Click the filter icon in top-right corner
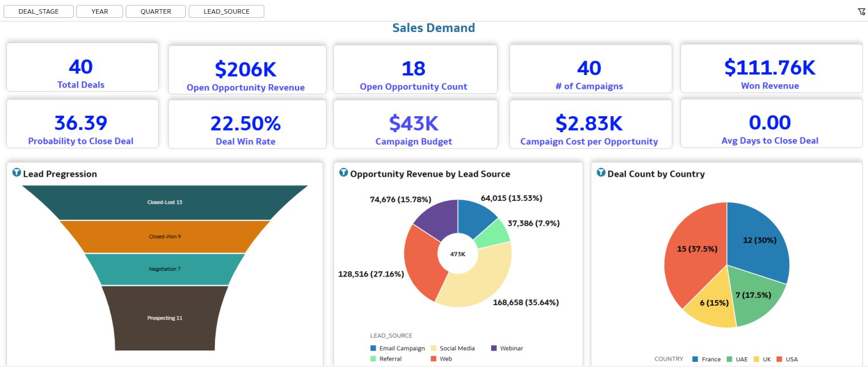The height and width of the screenshot is (371, 868). [x=861, y=11]
